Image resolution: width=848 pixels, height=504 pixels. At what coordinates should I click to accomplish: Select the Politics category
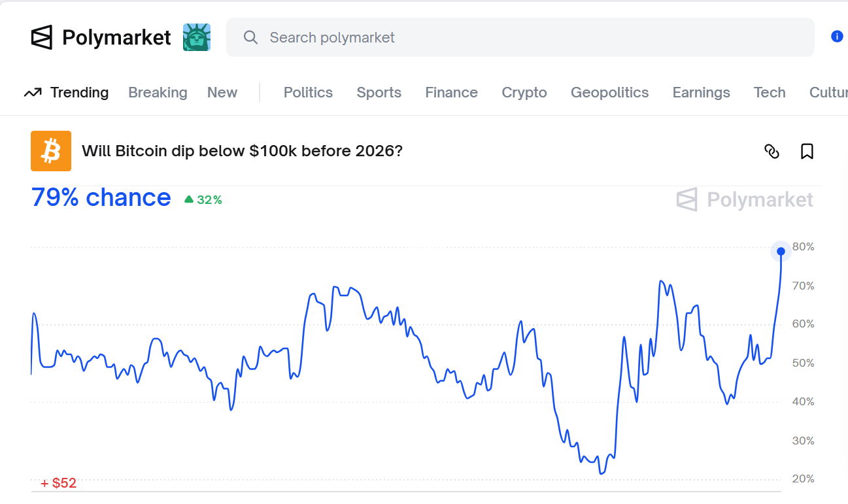pyautogui.click(x=308, y=93)
